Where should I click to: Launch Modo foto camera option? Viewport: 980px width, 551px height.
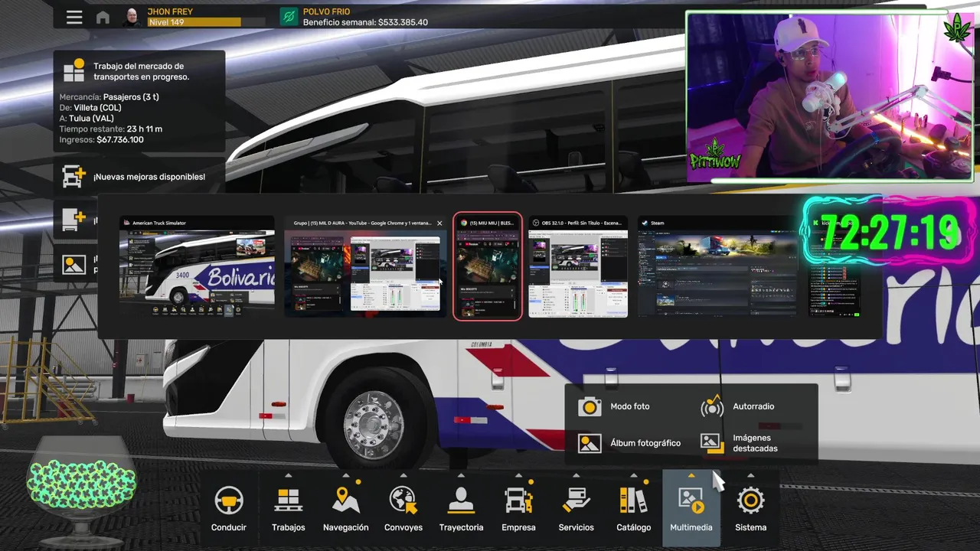pyautogui.click(x=615, y=406)
